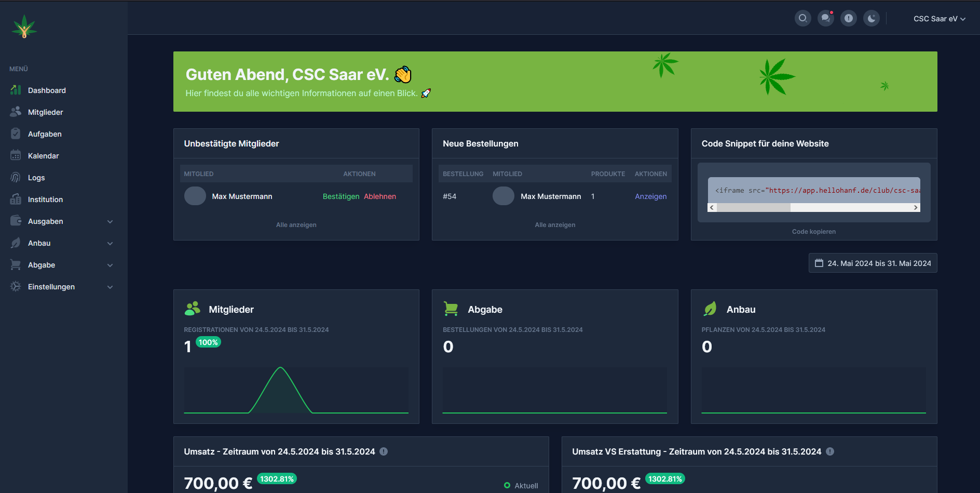Open the chat messages icon
This screenshot has width=980, height=493.
point(825,19)
